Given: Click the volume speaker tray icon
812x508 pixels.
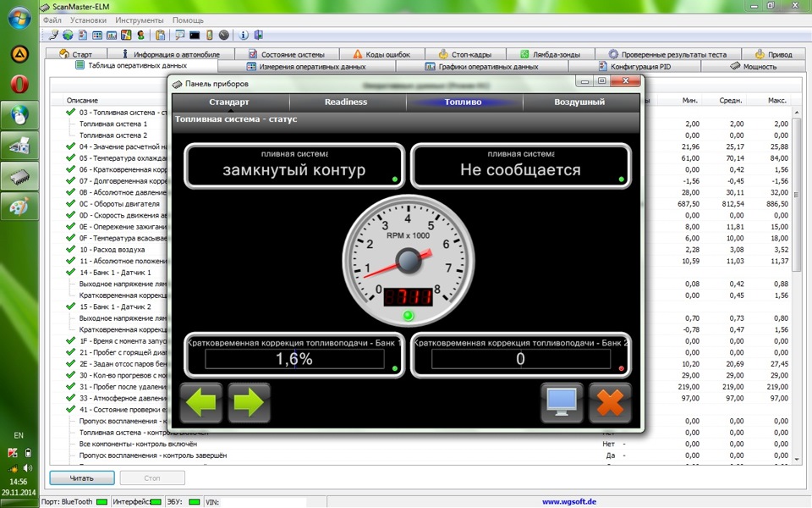Looking at the screenshot, I should pos(28,467).
